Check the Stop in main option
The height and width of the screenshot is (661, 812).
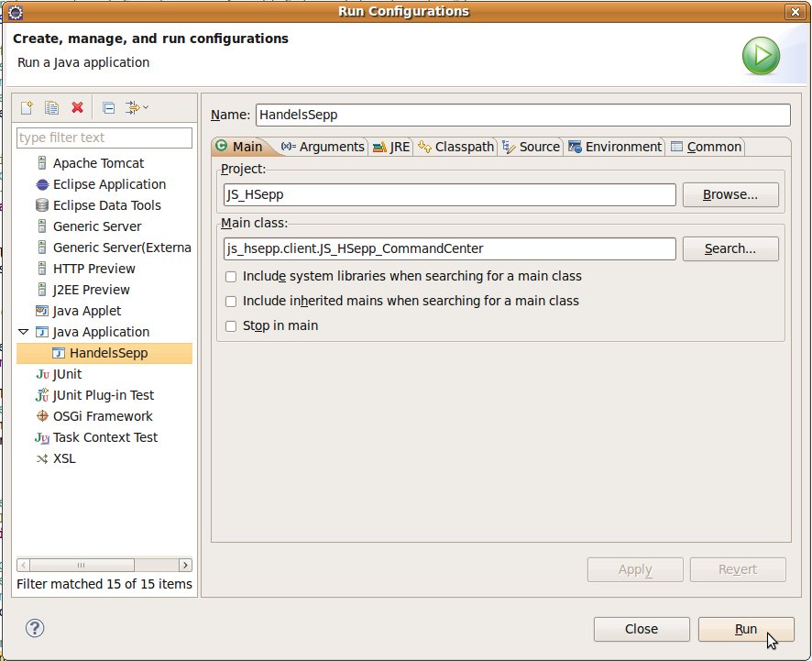(231, 326)
